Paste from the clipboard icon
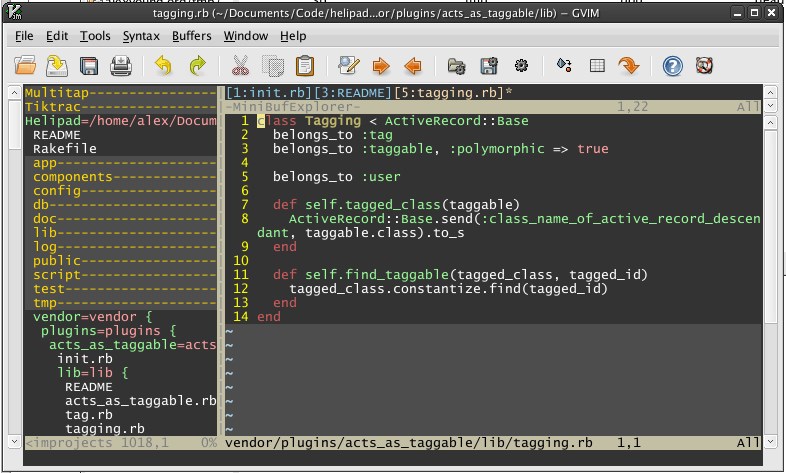The height and width of the screenshot is (473, 786). pos(305,66)
